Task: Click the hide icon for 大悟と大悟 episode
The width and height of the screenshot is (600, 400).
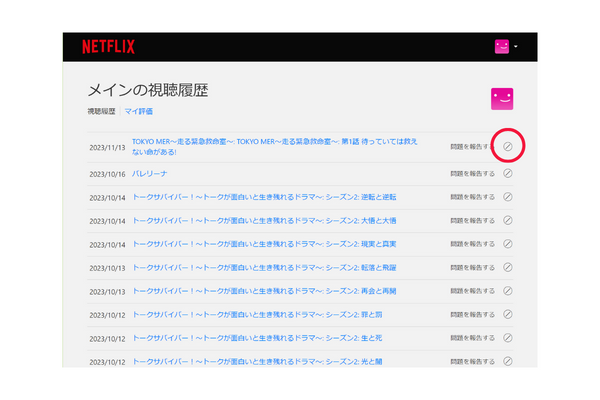Action: [x=507, y=220]
